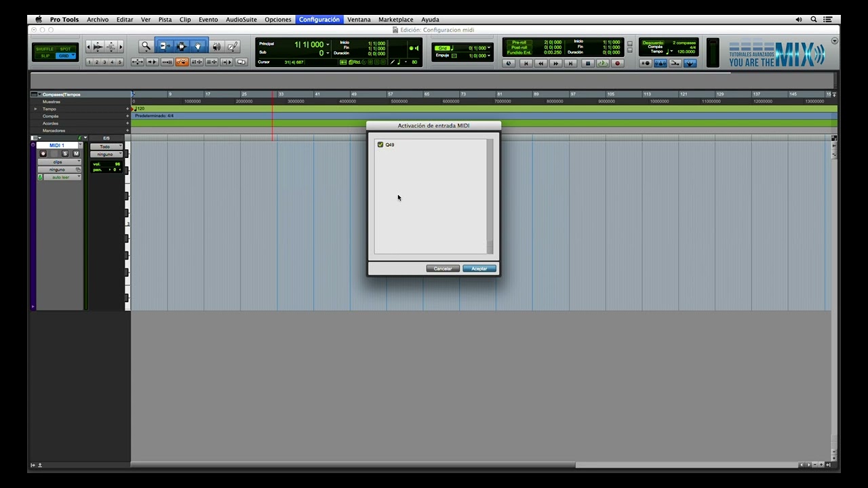This screenshot has height=488, width=868.
Task: Click the play transport button
Action: pos(603,63)
